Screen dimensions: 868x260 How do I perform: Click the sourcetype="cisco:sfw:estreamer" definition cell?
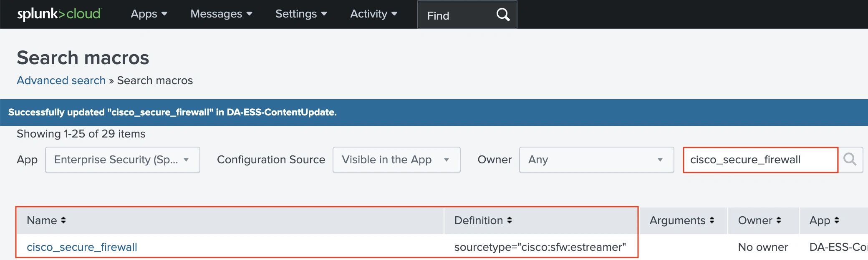tap(540, 247)
